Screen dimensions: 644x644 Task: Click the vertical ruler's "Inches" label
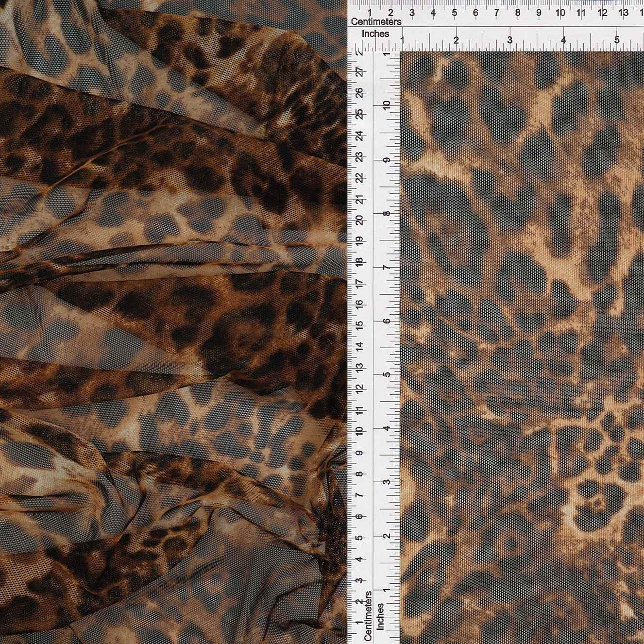tap(380, 617)
